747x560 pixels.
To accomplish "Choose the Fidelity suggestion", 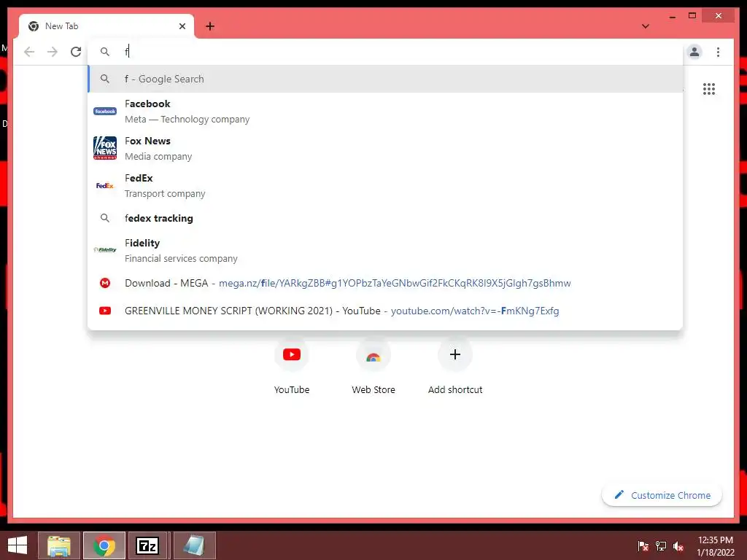I will 385,250.
